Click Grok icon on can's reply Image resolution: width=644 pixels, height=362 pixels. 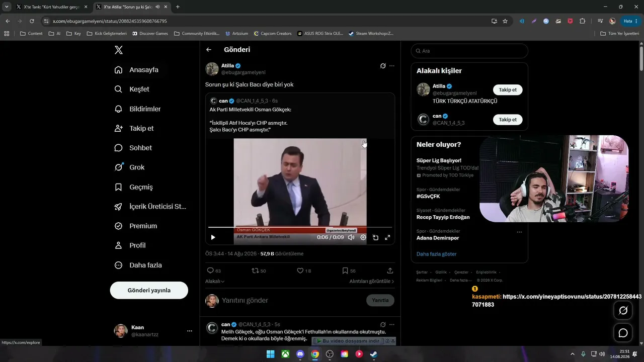coord(383,325)
